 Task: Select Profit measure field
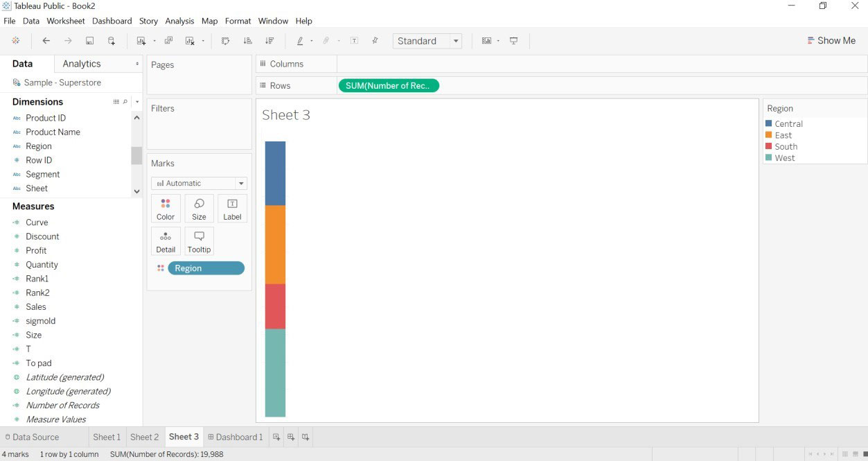(36, 250)
